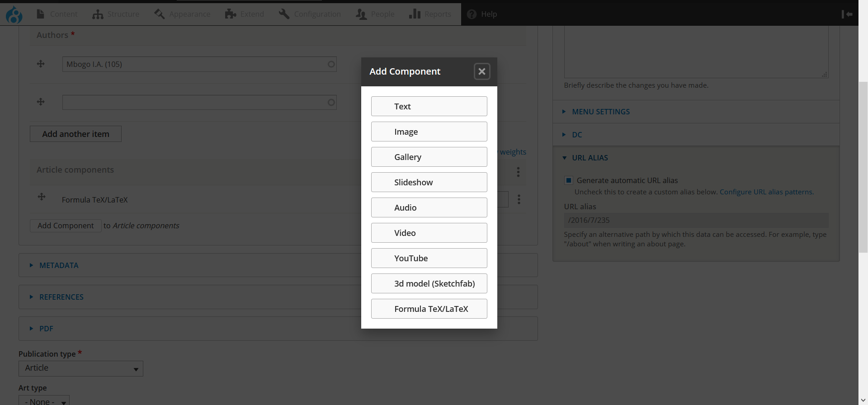Close the Add Component dialog
Image resolution: width=868 pixels, height=405 pixels.
481,71
